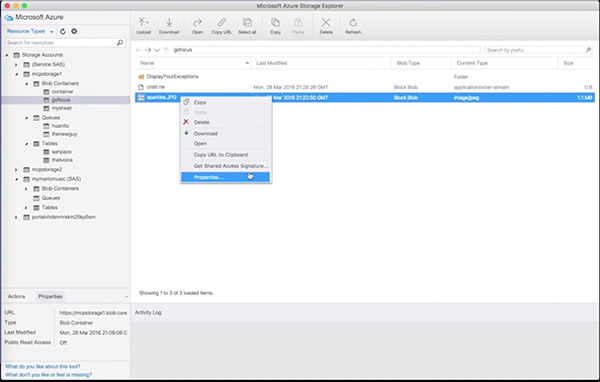
Task: Select the thatvoice table
Action: tap(62, 160)
